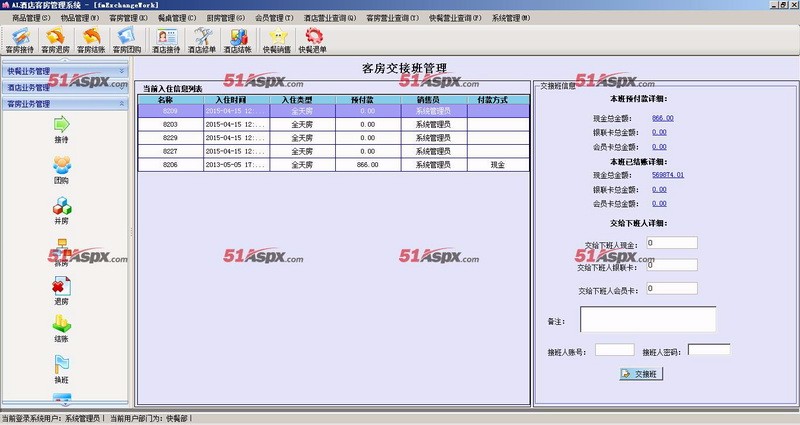The image size is (800, 425).
Task: Click the 交接班 button
Action: [x=641, y=374]
